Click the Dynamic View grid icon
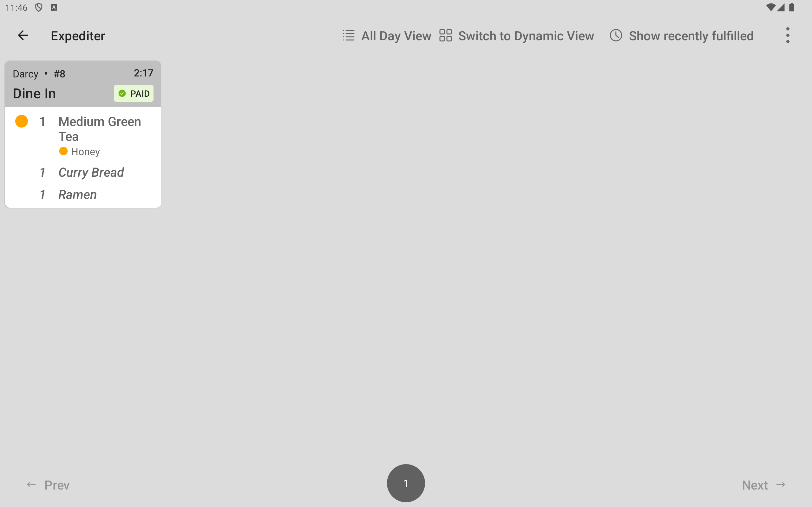The image size is (812, 507). pos(445,36)
